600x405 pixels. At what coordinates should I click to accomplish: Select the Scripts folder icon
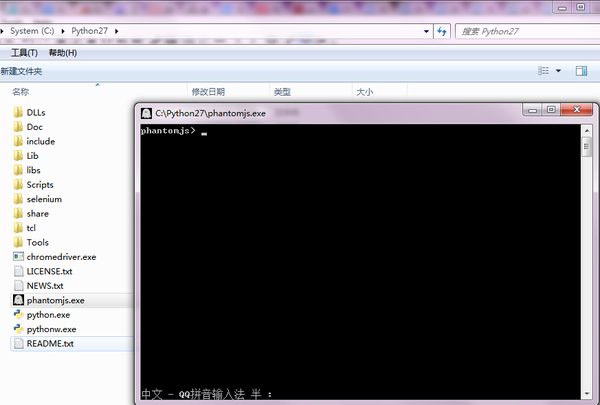pyautogui.click(x=18, y=185)
